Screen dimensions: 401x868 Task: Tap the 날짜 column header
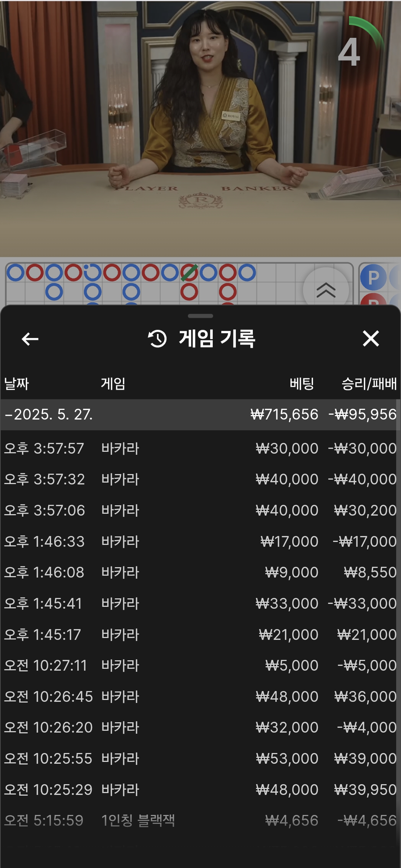(16, 384)
